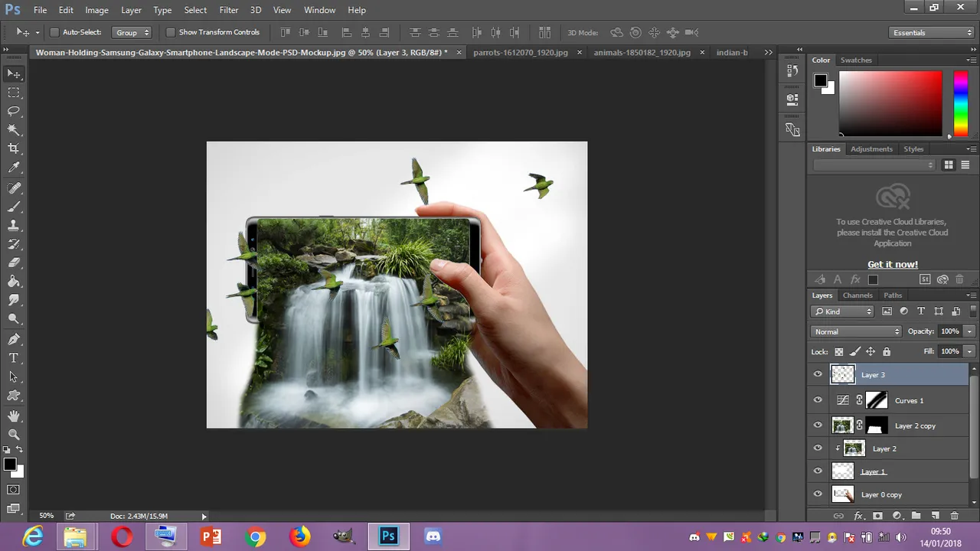Toggle visibility of Layer 1
The height and width of the screenshot is (551, 980).
pos(818,471)
